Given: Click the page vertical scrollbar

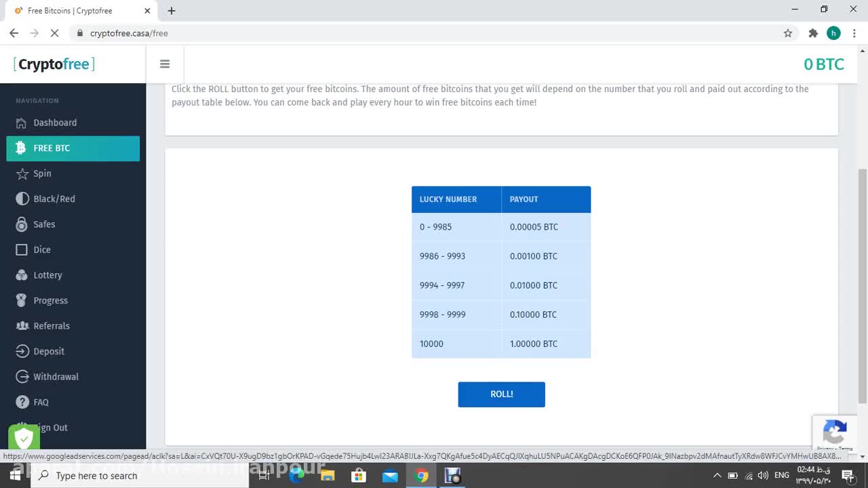Looking at the screenshot, I should click(x=863, y=285).
